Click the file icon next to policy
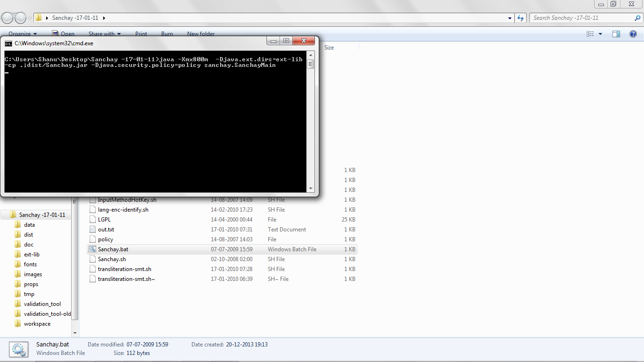Screen dimensions: 644x362 pos(93,239)
